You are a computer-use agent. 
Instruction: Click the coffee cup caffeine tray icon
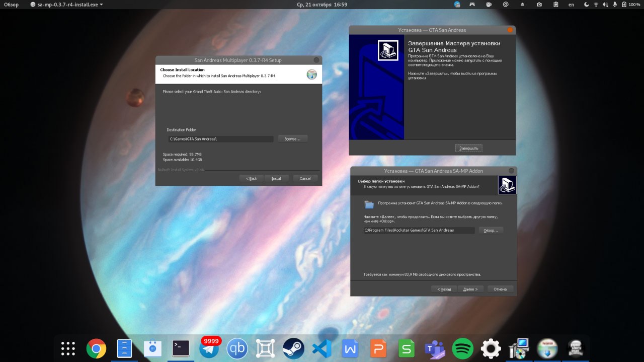(489, 4)
